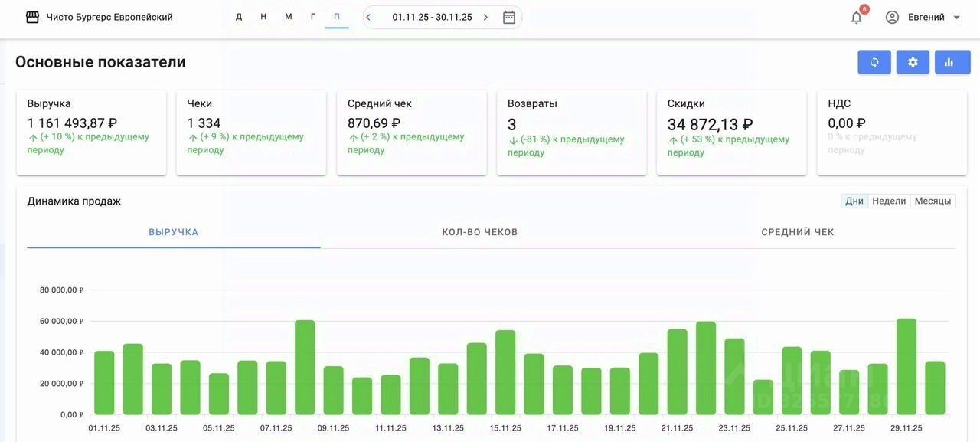The height and width of the screenshot is (442, 980).
Task: Advance to next period with right arrow
Action: [x=485, y=17]
